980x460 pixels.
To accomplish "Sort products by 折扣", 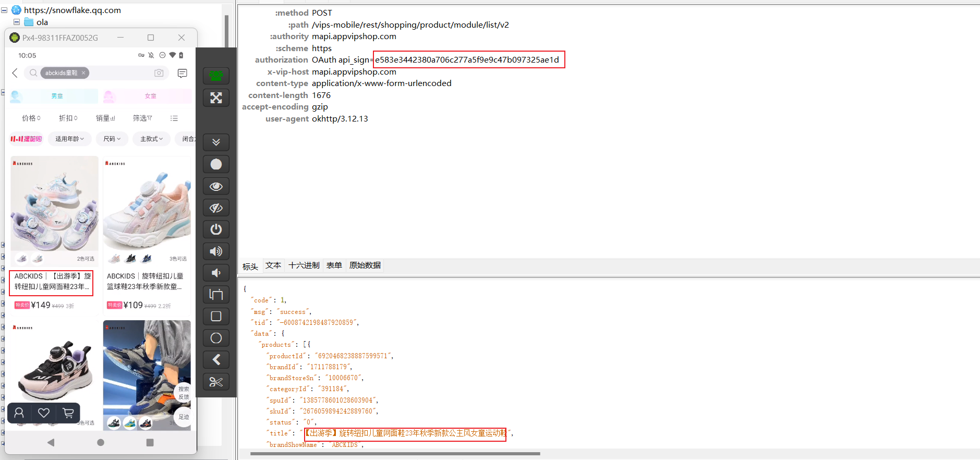I will click(x=68, y=118).
